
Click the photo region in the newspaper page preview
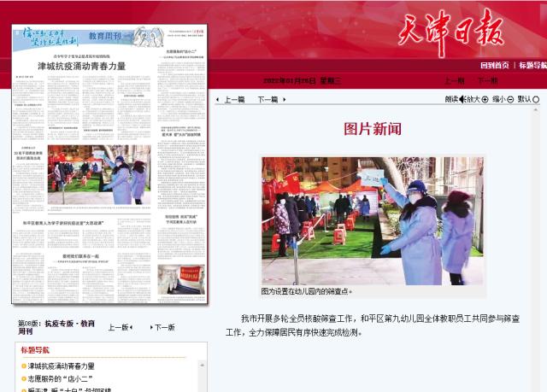click(x=99, y=173)
